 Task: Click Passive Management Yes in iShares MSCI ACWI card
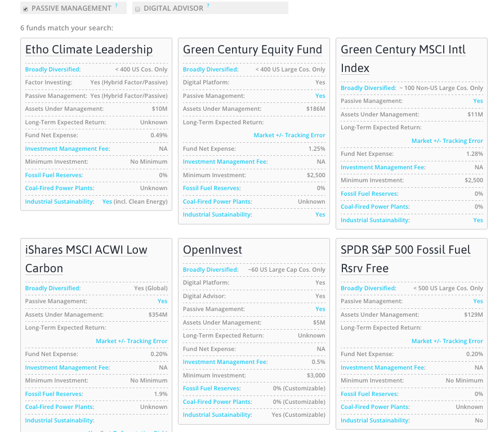click(162, 301)
